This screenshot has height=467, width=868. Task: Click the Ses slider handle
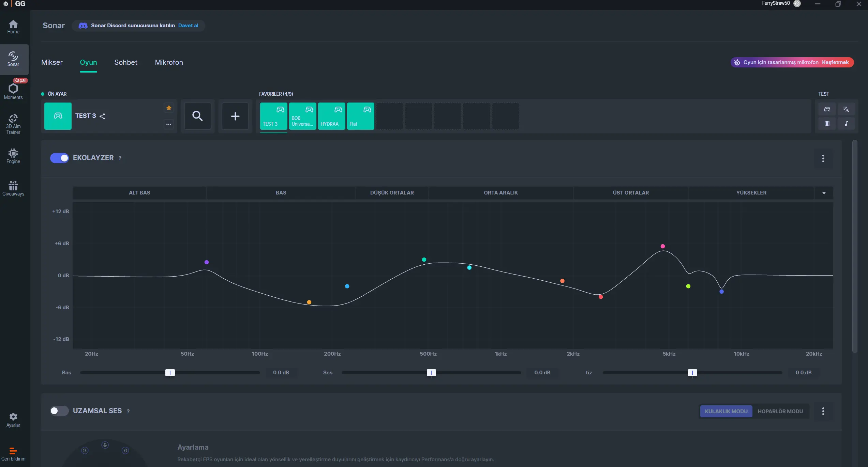(x=431, y=373)
